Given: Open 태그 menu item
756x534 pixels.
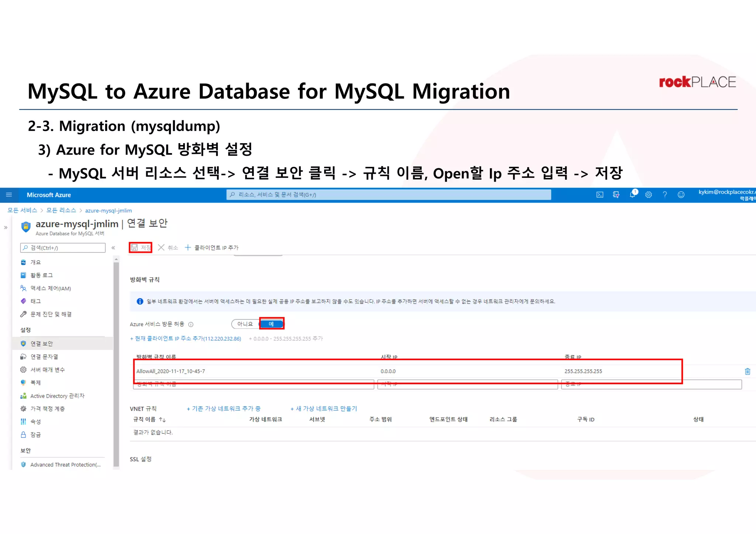Looking at the screenshot, I should point(35,302).
